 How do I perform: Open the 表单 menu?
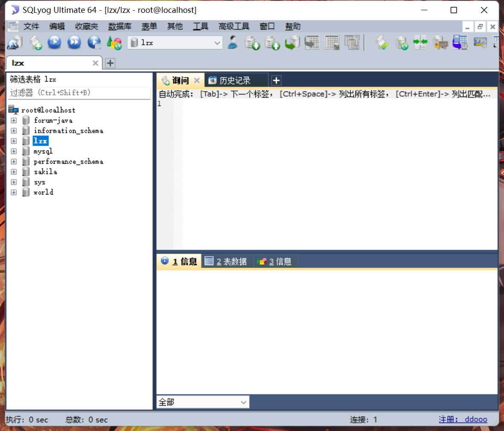149,27
